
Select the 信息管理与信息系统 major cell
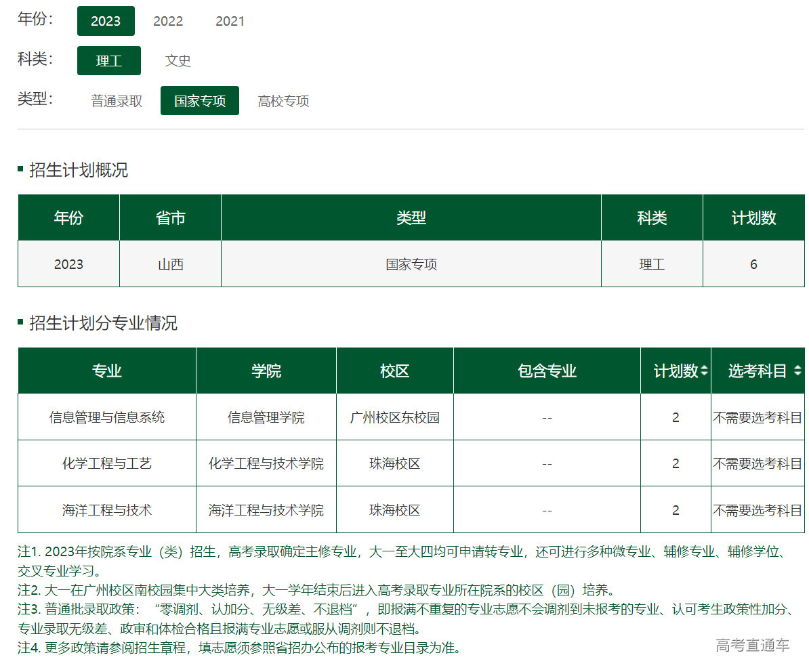tap(107, 417)
